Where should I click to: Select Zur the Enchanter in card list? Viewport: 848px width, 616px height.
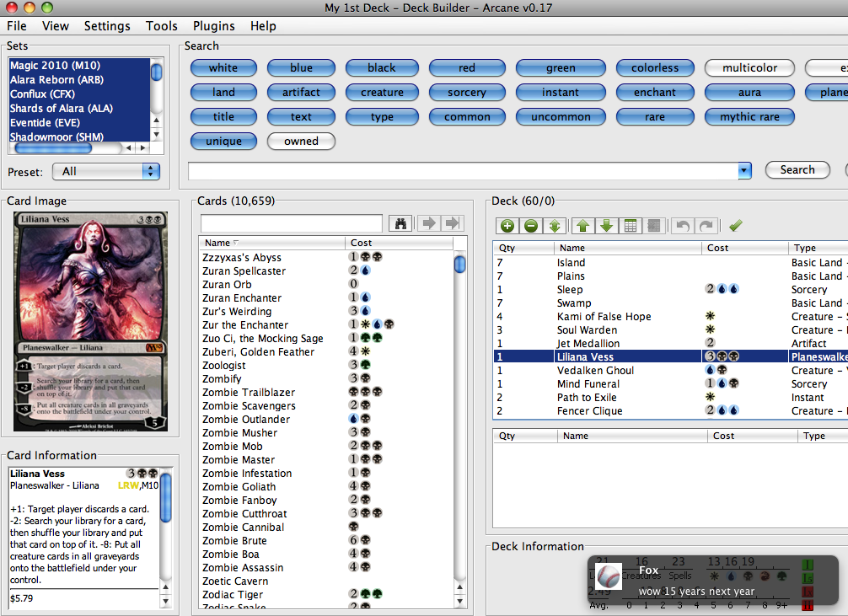tap(245, 324)
